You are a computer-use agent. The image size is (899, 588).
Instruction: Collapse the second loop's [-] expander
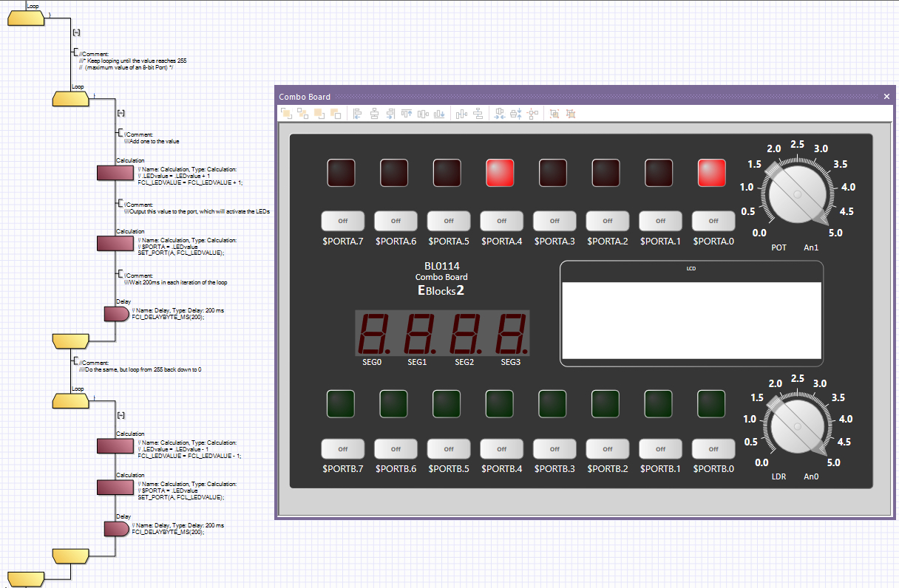(x=120, y=112)
